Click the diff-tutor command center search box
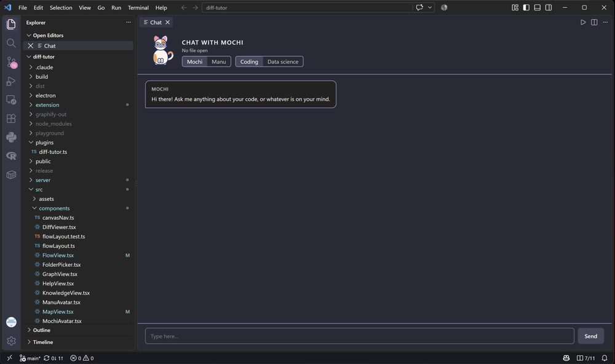615x364 pixels. pos(307,7)
